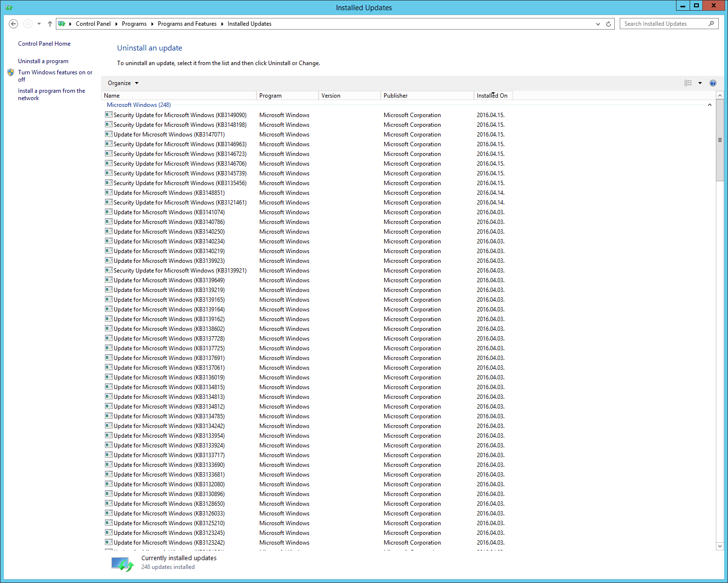Click the scrollbar up arrow
Image resolution: width=728 pixels, height=583 pixels.
click(720, 95)
